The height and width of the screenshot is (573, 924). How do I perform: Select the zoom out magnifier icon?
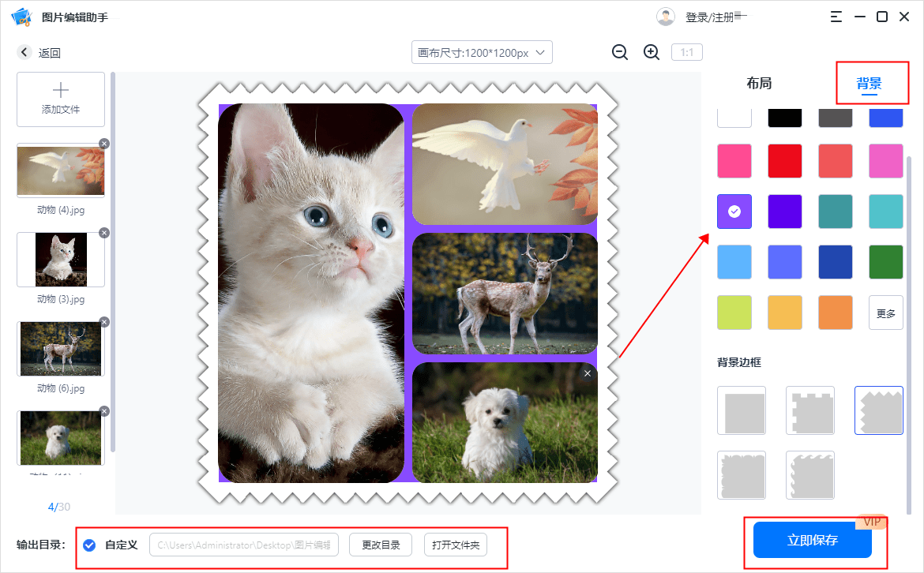pos(620,52)
